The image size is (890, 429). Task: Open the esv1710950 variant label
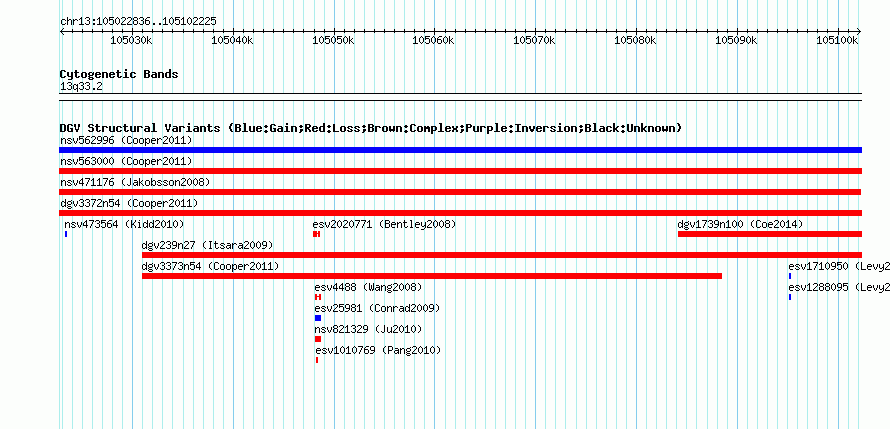click(839, 266)
